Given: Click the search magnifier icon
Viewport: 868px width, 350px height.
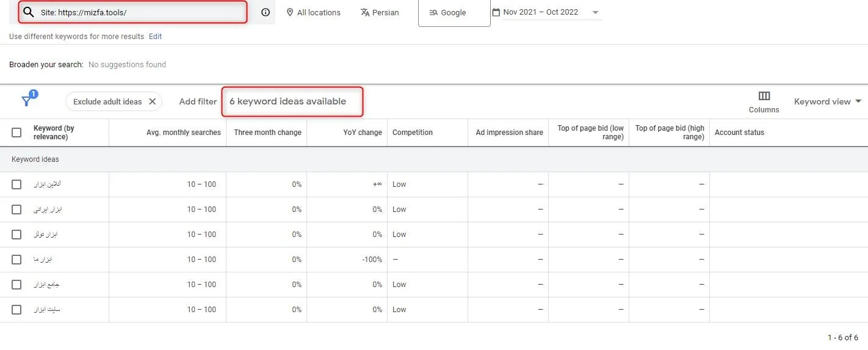Looking at the screenshot, I should point(28,12).
